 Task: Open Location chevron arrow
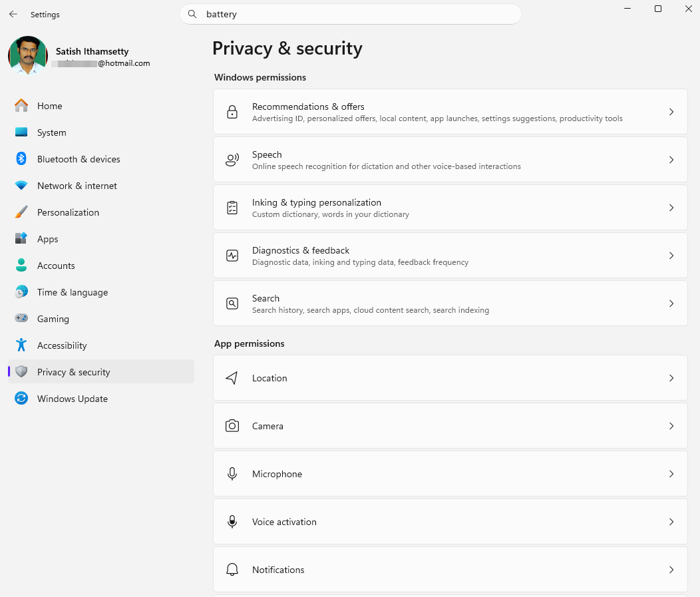click(x=671, y=378)
